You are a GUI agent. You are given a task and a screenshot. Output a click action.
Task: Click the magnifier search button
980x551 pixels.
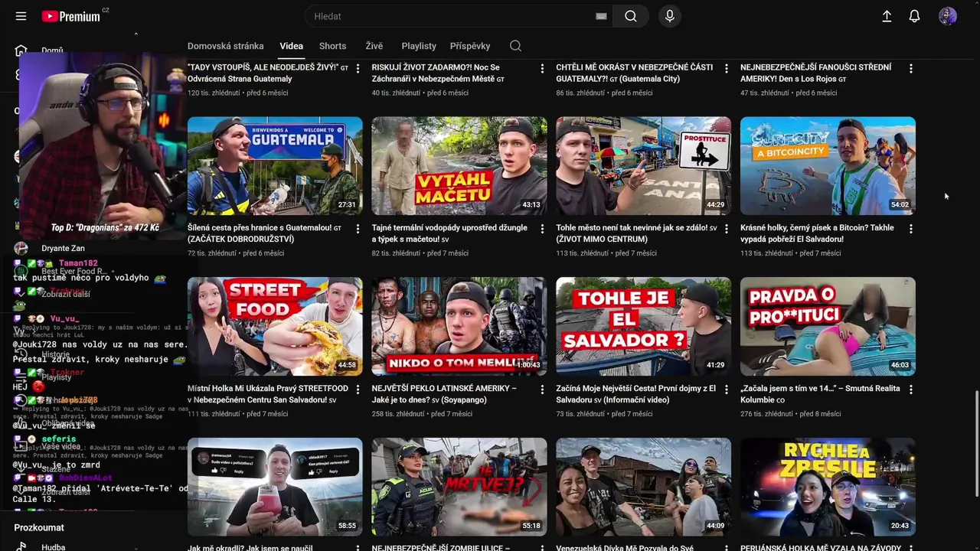pos(631,16)
